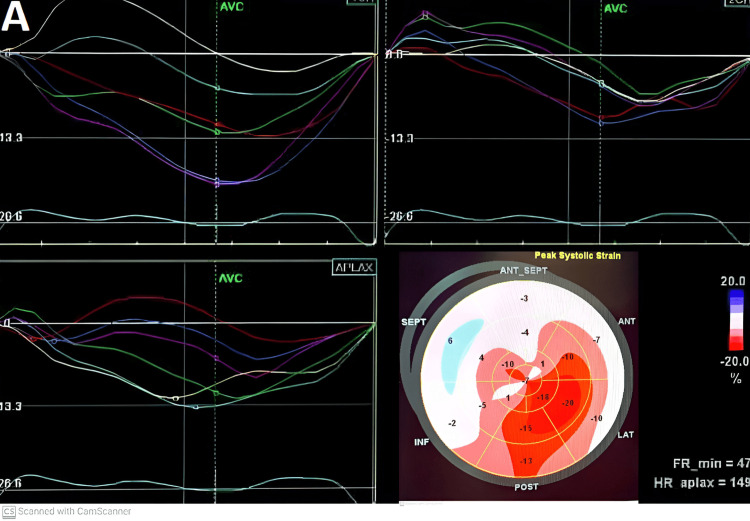
Task: Click the strain color scale bar
Action: (x=736, y=320)
